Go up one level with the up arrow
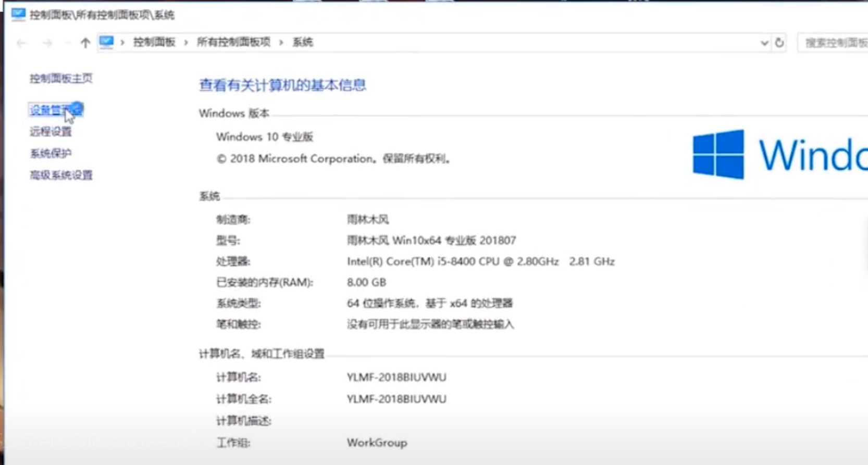 (85, 43)
